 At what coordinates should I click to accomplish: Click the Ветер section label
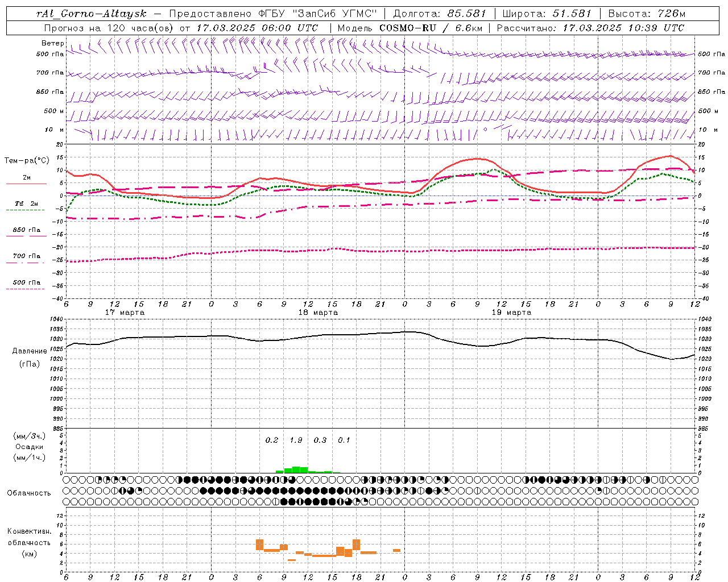coord(52,43)
